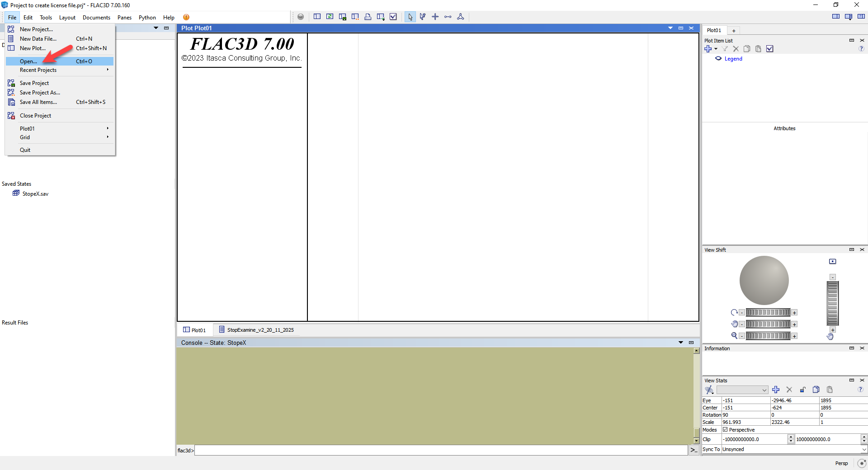Toggle the Legend visibility eye icon
Screen dimensions: 868x470
click(718, 59)
